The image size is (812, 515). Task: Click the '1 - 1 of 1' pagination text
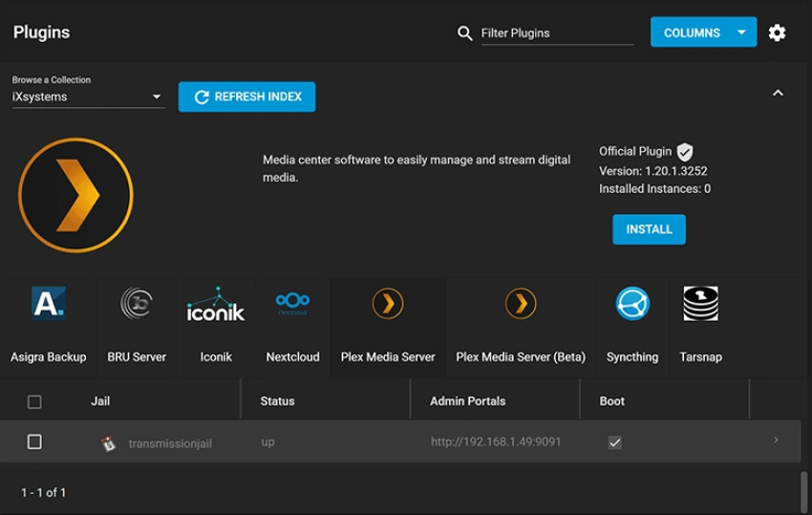pyautogui.click(x=44, y=493)
